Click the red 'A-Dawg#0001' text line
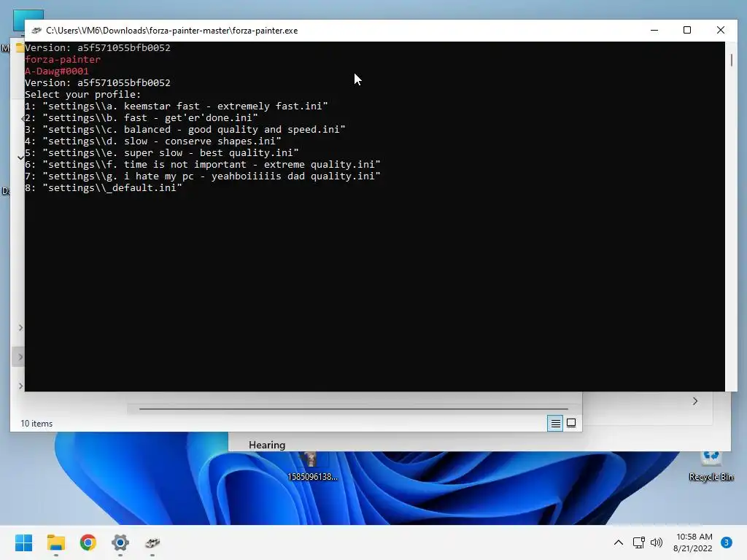 [57, 71]
